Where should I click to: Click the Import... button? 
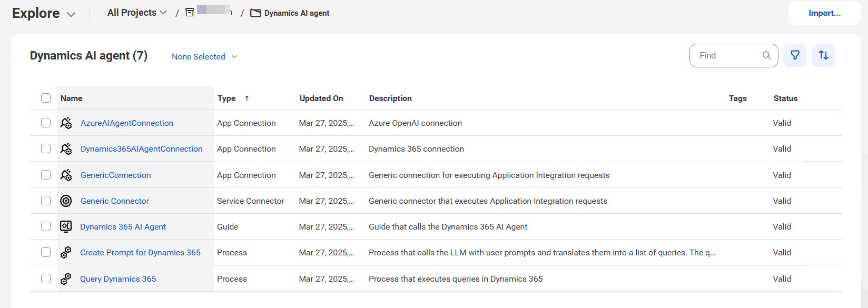[824, 13]
